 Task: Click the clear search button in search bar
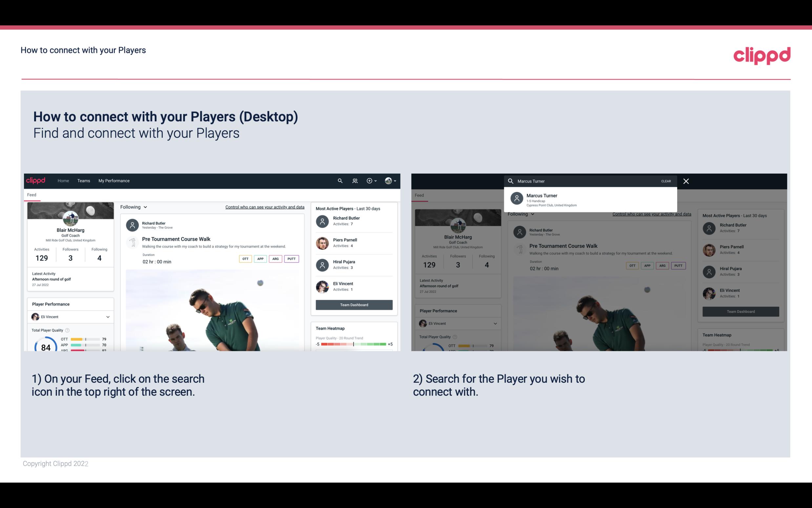coord(666,181)
